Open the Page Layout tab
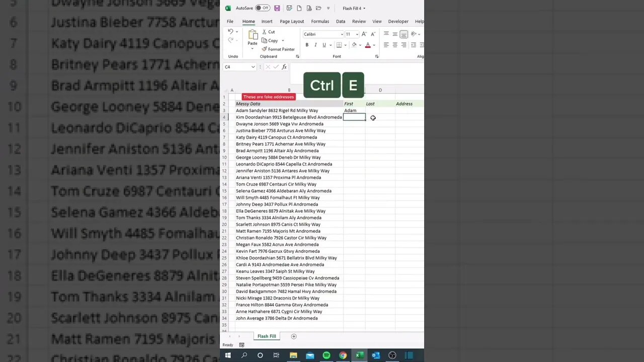 point(292,22)
